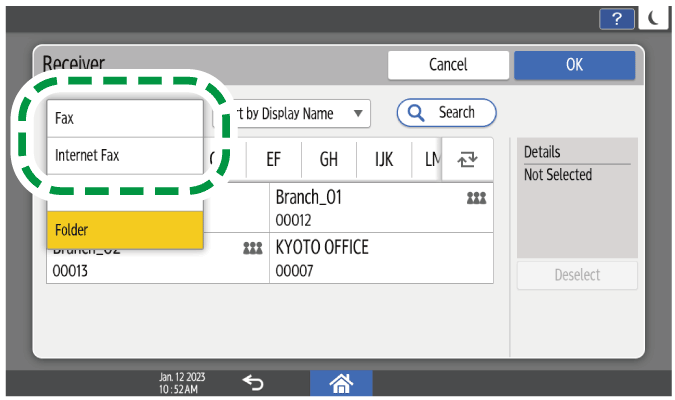Select the Branch_01 00012 destination

pos(382,208)
